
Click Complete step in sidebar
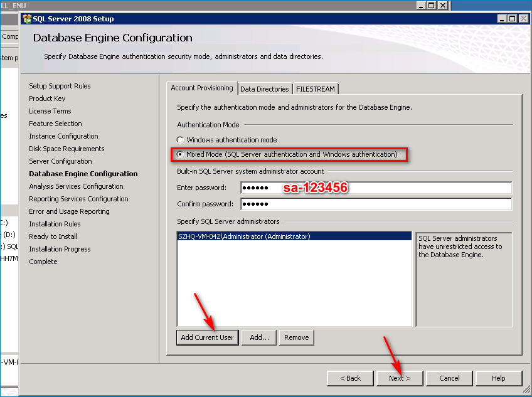(43, 262)
